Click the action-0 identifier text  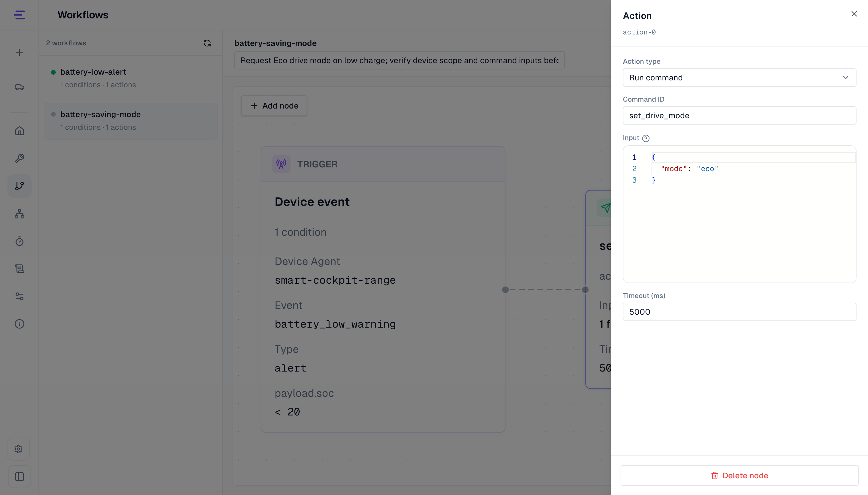click(639, 32)
